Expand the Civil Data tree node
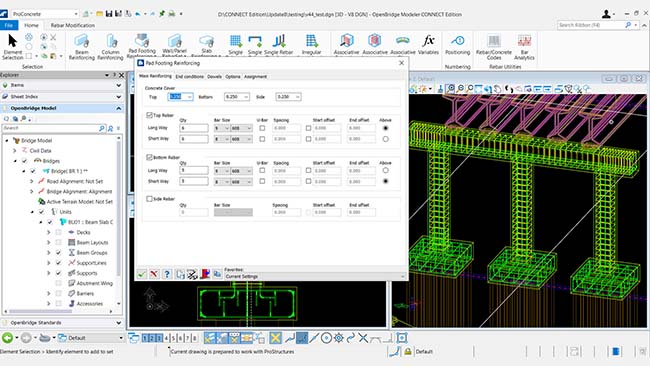 [x=15, y=151]
